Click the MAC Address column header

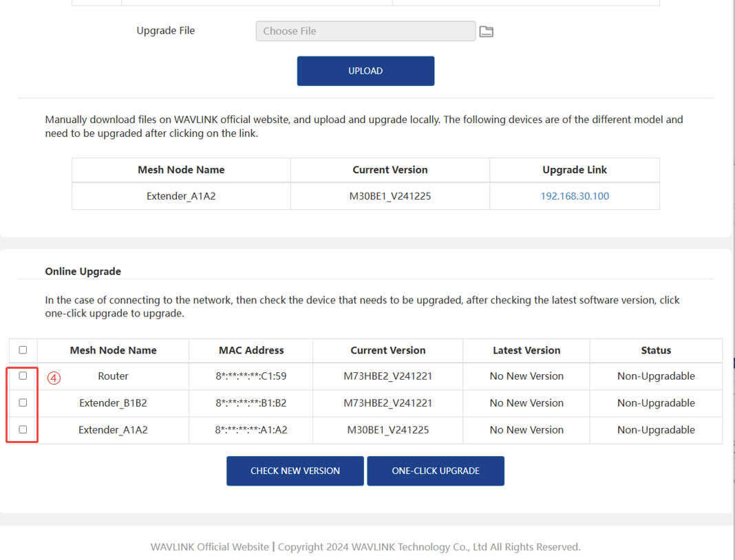251,350
